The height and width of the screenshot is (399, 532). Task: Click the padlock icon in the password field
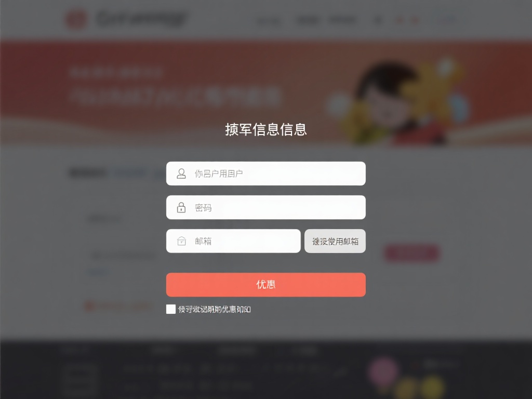[181, 207]
